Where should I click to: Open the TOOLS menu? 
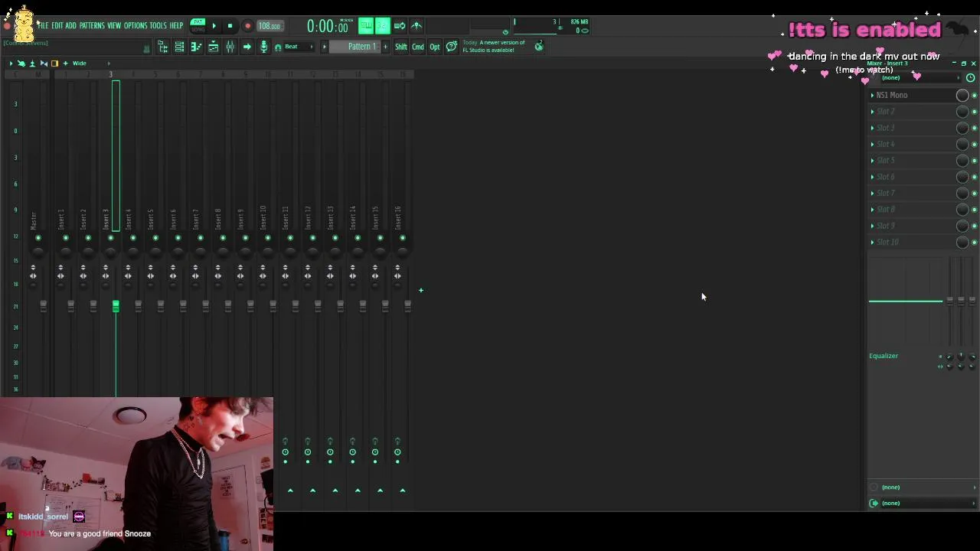(158, 26)
